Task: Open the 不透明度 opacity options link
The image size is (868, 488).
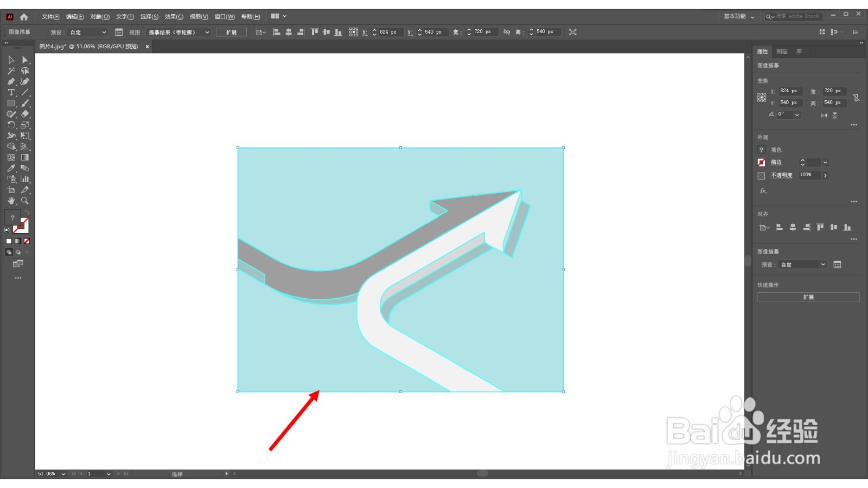Action: pyautogui.click(x=782, y=176)
